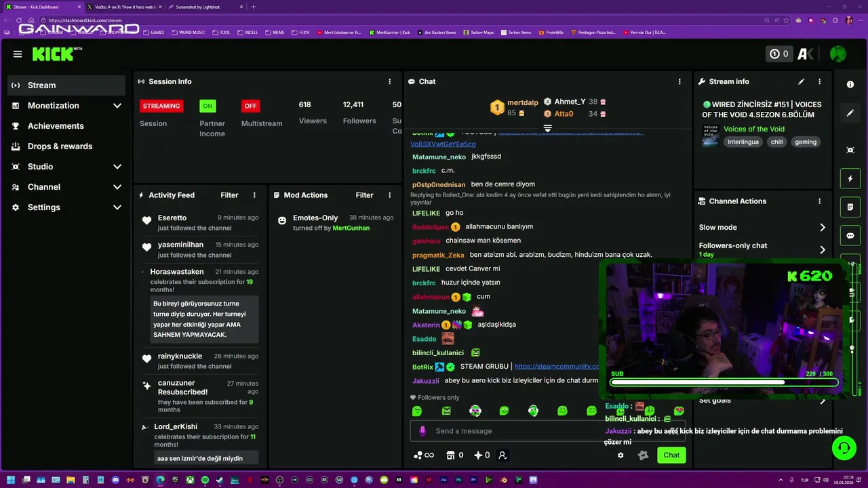This screenshot has width=868, height=488.
Task: Click the Kick logo
Action: coord(57,54)
